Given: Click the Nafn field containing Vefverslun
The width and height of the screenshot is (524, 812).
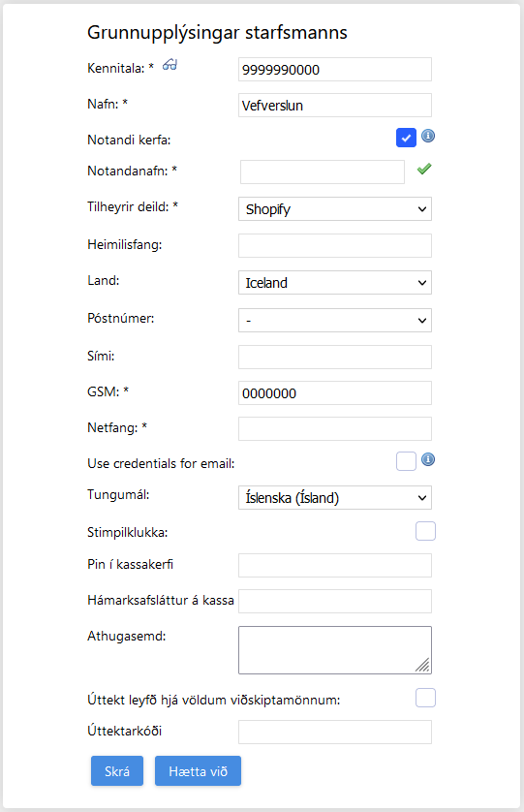Looking at the screenshot, I should click(x=335, y=105).
